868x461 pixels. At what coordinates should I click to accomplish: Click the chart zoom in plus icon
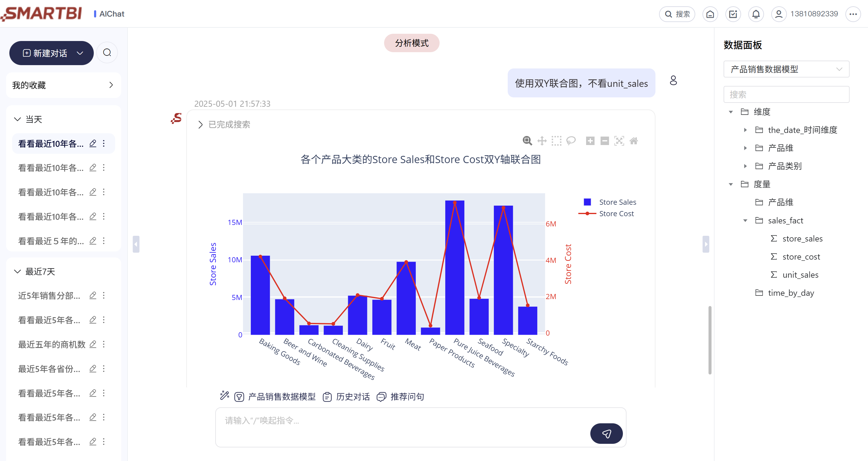click(590, 141)
